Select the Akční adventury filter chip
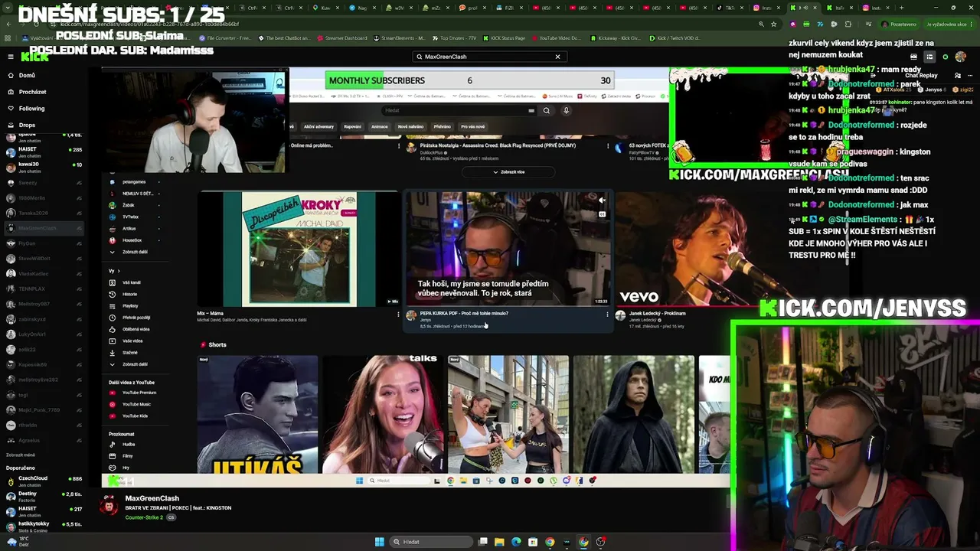 [318, 126]
